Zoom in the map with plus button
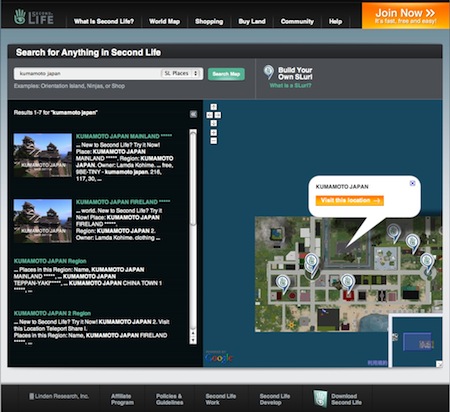450x412 pixels. 214,133
